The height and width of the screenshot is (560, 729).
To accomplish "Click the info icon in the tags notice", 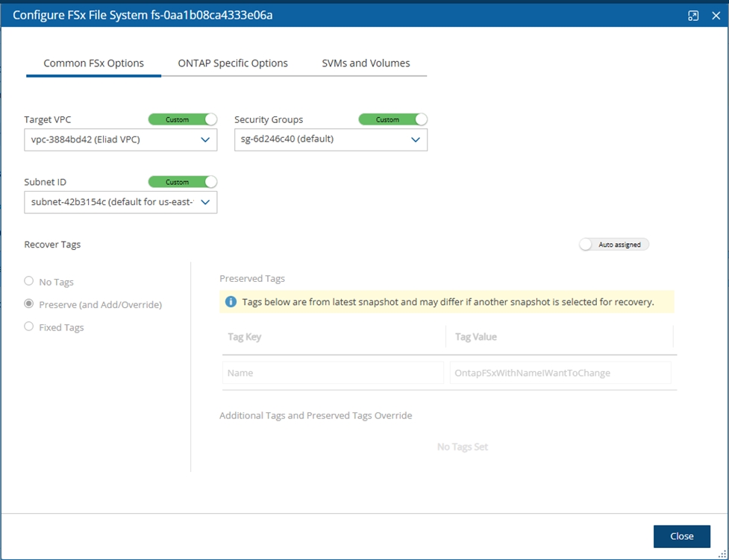I will pos(231,302).
